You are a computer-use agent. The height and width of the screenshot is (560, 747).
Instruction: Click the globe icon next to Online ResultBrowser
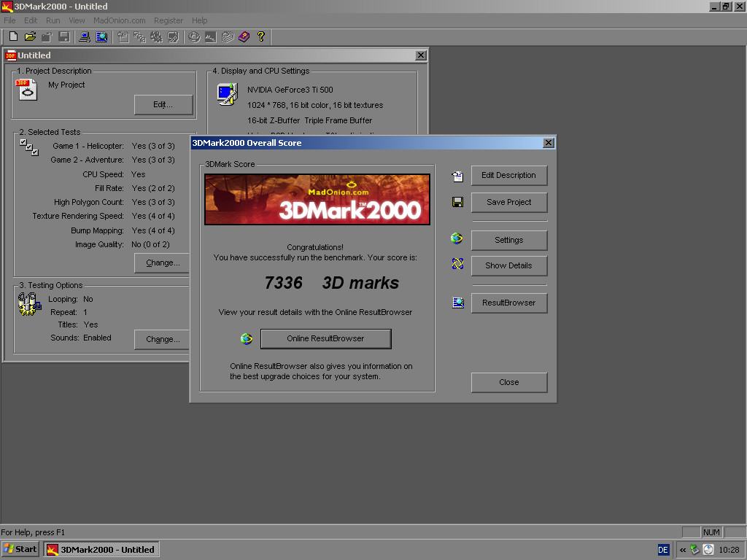click(247, 338)
